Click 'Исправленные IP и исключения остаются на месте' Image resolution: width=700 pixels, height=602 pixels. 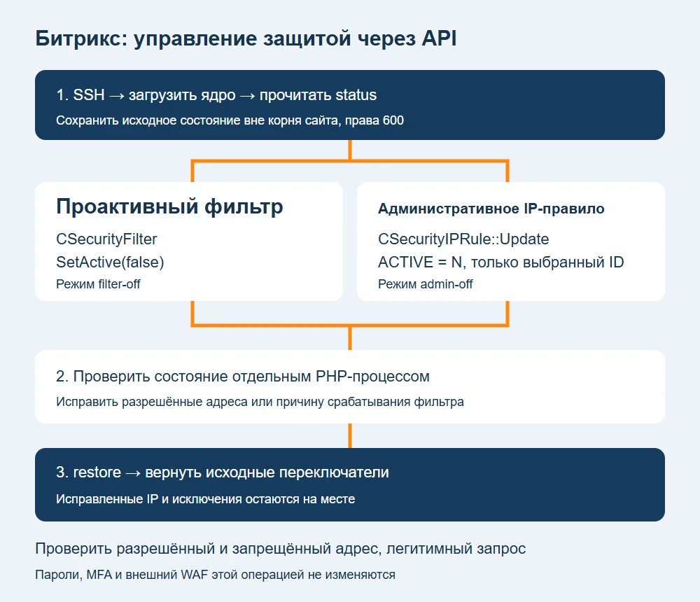coord(205,499)
